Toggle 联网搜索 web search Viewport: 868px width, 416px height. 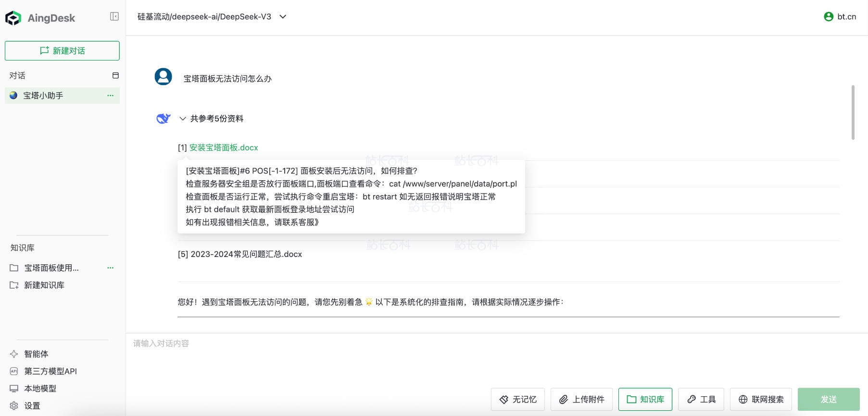pos(761,399)
